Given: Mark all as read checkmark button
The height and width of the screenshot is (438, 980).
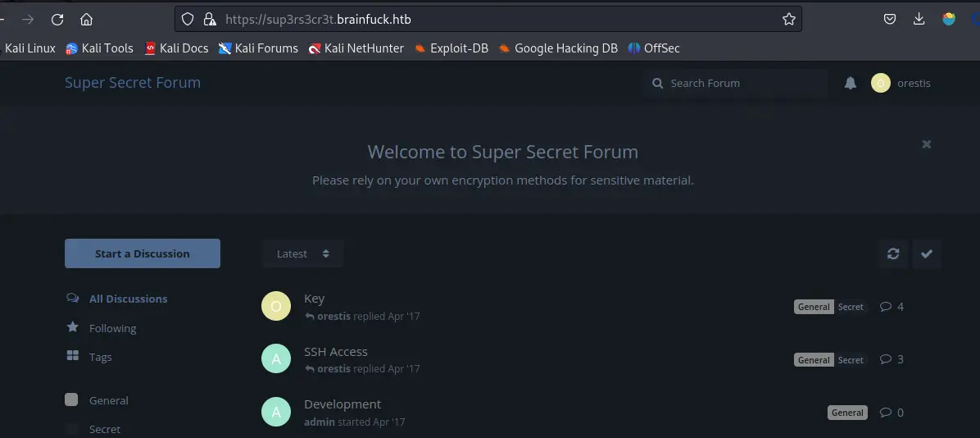Looking at the screenshot, I should (x=927, y=253).
